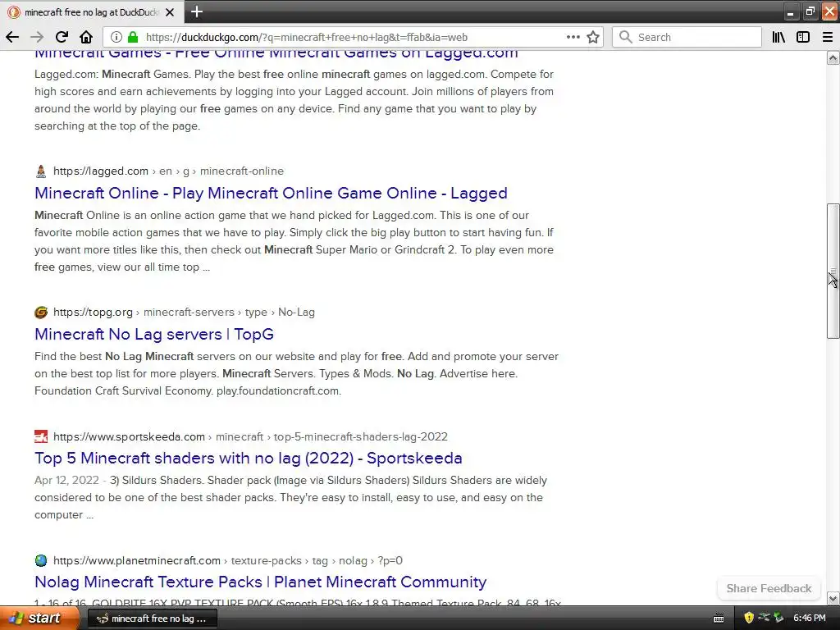The image size is (840, 630).
Task: Click the scrollbar up arrow
Action: click(x=833, y=58)
